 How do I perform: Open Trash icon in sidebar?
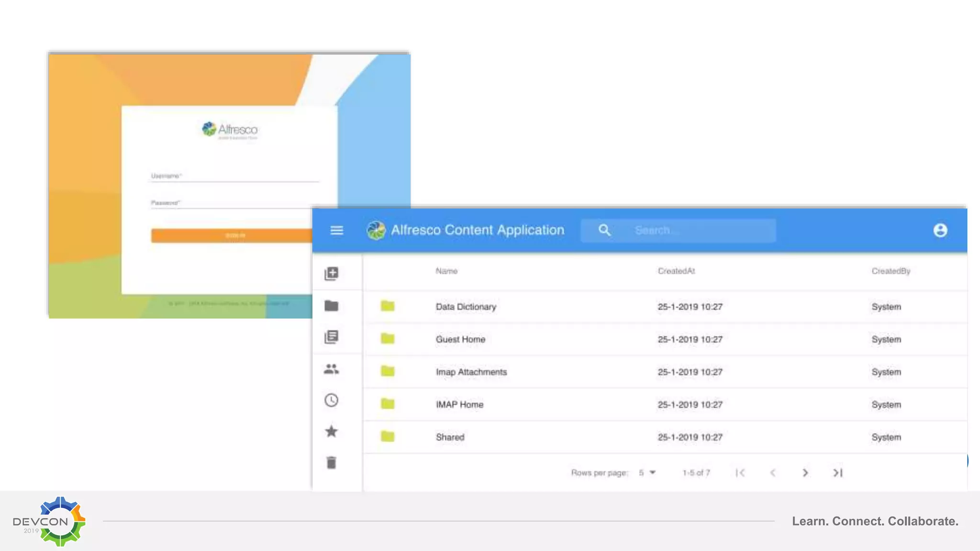[331, 463]
